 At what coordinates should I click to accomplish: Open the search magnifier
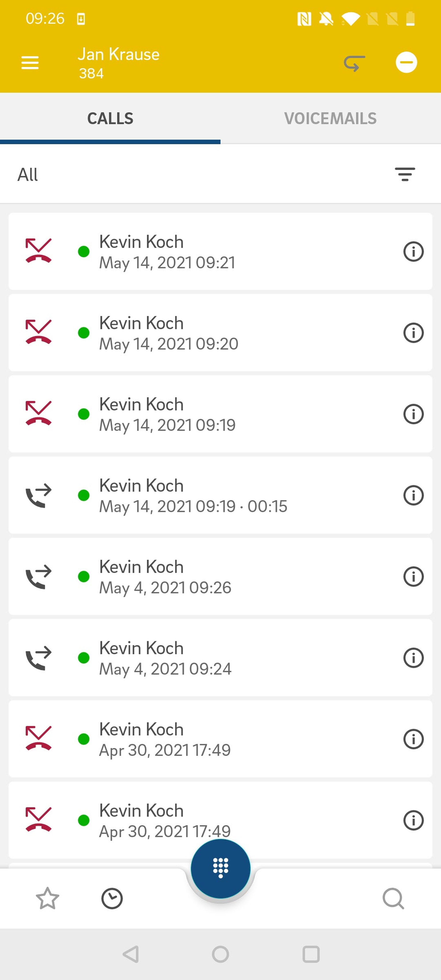393,899
